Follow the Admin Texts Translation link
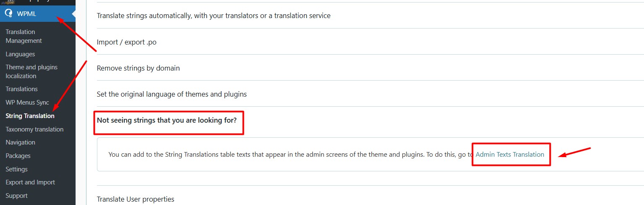Screen dimensions: 644x205 tap(510, 155)
